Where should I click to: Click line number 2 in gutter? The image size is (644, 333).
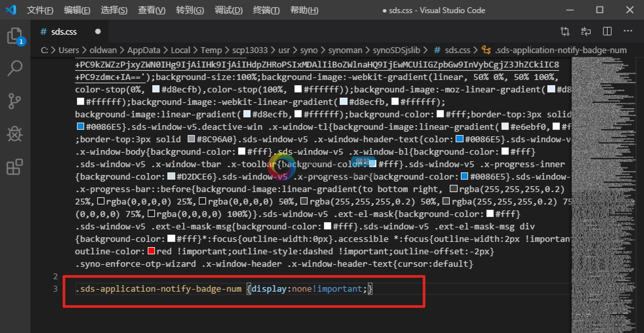(55, 276)
